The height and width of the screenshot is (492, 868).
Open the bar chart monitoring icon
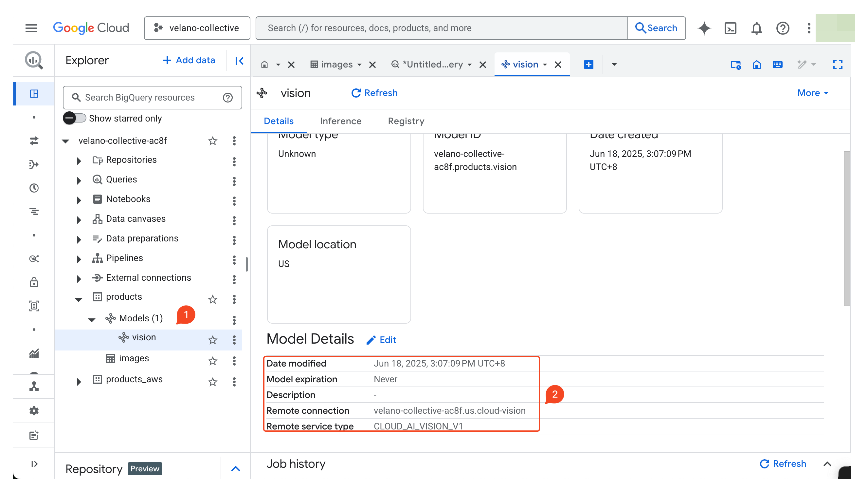pyautogui.click(x=34, y=353)
